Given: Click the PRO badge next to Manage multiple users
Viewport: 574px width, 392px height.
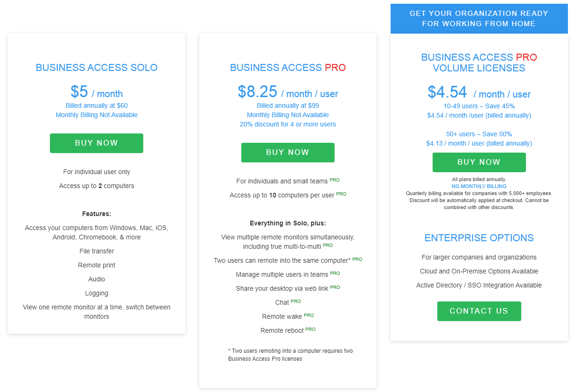Looking at the screenshot, I should (x=335, y=273).
